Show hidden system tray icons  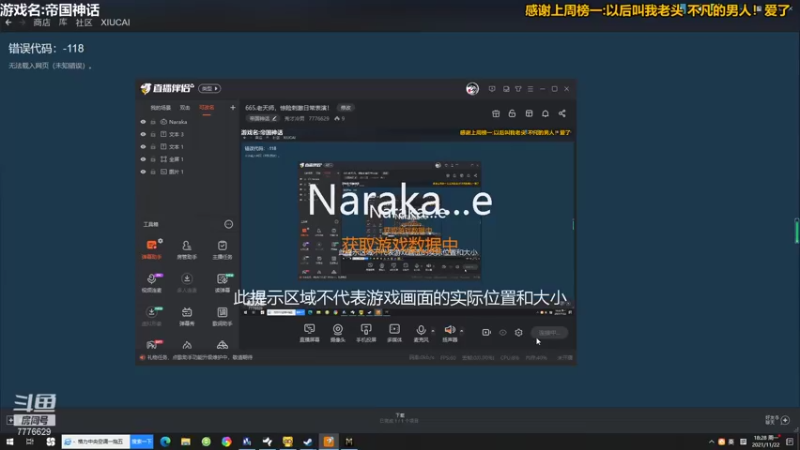[711, 442]
